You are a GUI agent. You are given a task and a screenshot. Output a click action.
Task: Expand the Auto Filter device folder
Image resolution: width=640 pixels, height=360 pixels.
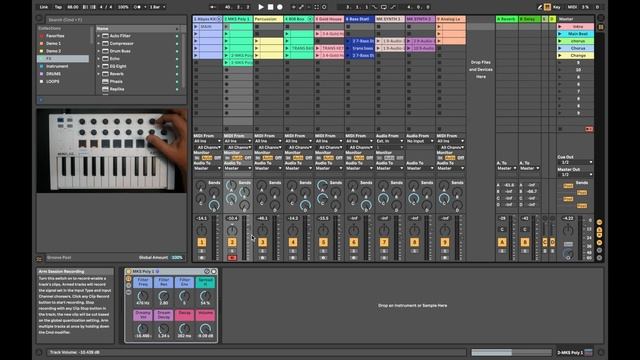98,36
